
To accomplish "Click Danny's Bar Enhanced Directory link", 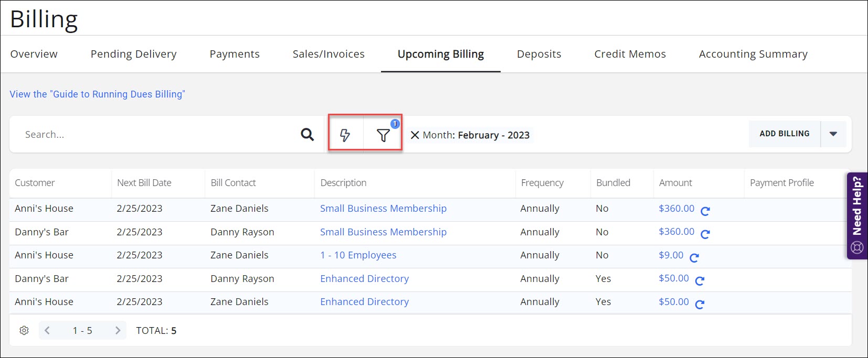I will [364, 279].
